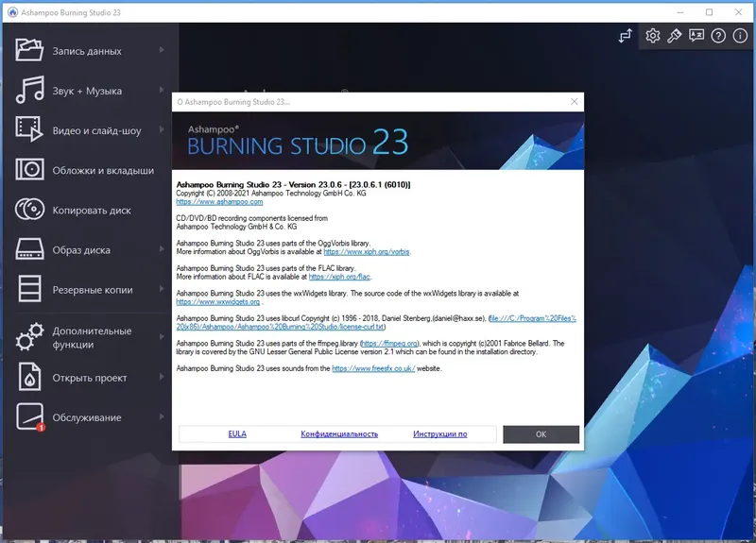This screenshot has width=756, height=543.
Task: Click the Звук + Музыка music note icon
Action: 29,90
